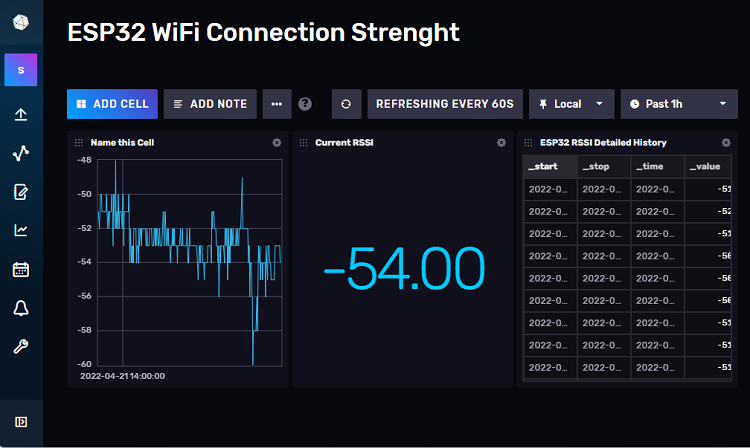Expand the sidebar navigation toggle
Viewport: 750px width, 448px height.
(x=21, y=421)
